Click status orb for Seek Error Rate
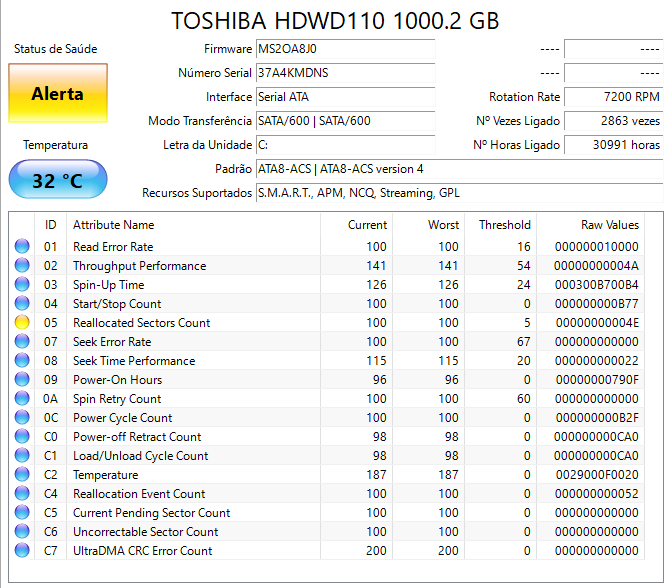Viewport: 672px width, 588px height. 22,342
